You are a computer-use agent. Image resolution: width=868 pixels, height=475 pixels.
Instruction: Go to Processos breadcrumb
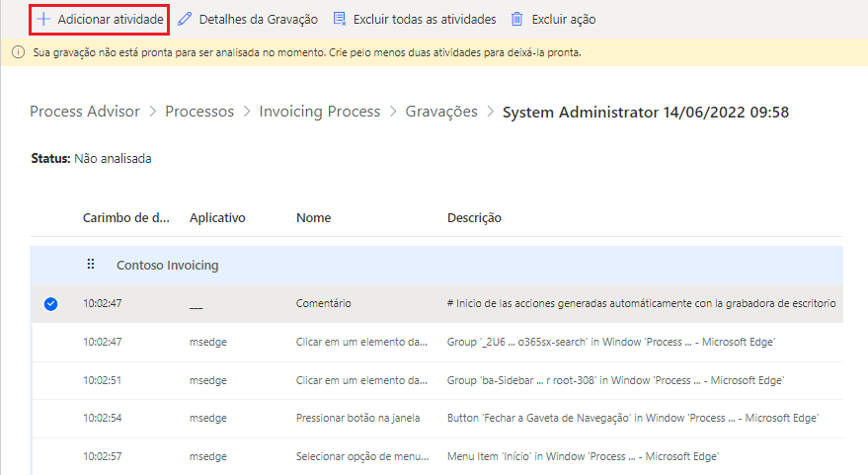(199, 112)
